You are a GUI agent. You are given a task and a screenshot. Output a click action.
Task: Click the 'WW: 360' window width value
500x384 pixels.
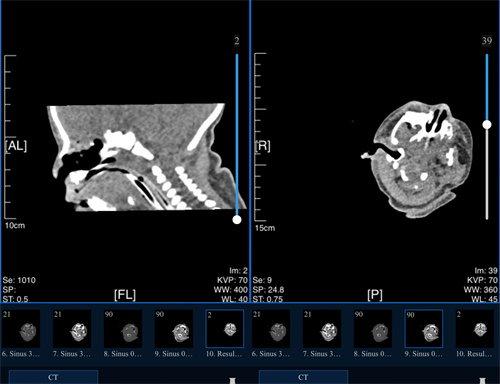click(481, 290)
